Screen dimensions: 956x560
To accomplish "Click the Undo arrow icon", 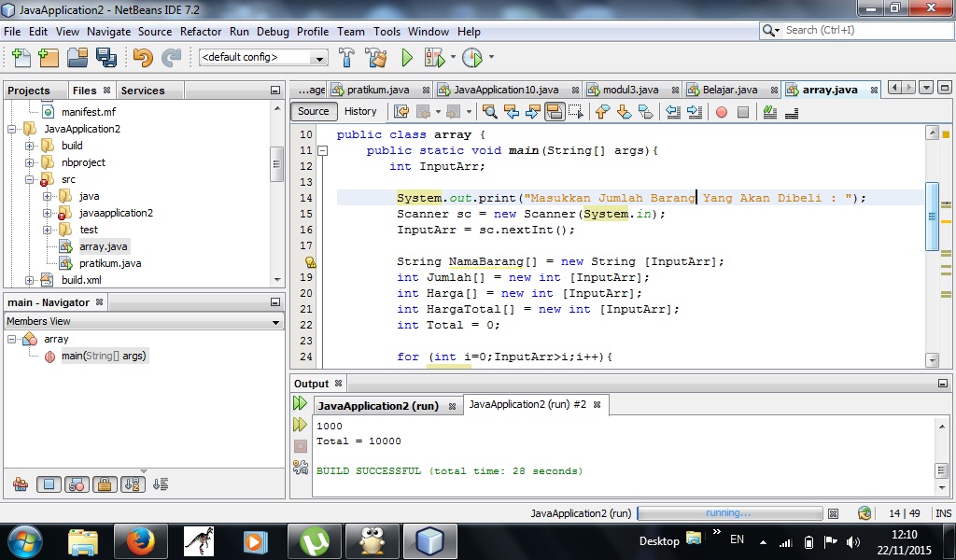I will [143, 57].
